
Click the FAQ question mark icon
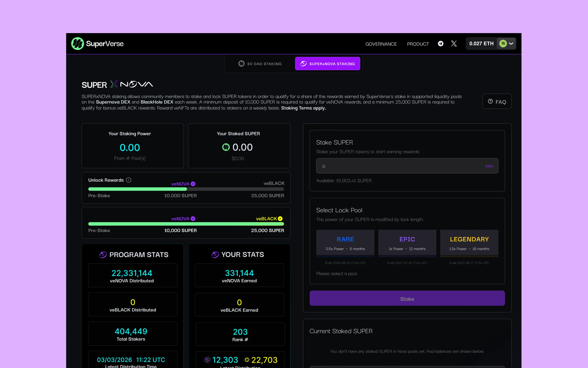coord(490,101)
